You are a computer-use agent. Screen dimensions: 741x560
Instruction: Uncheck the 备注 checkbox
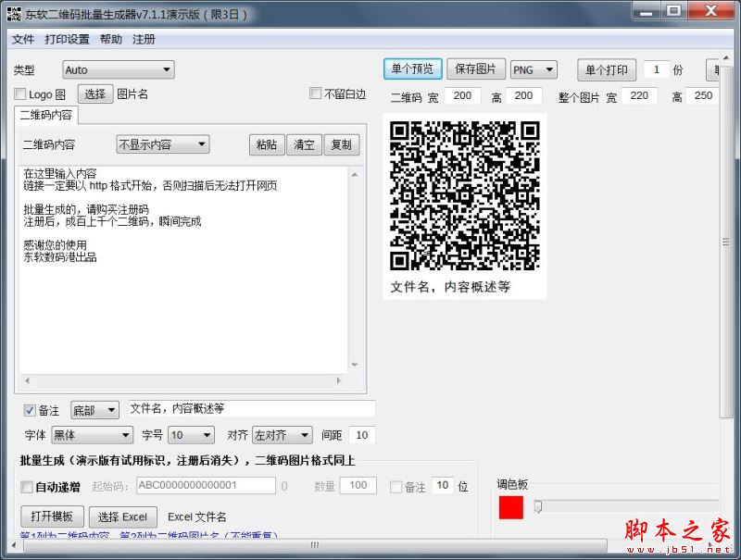point(30,410)
